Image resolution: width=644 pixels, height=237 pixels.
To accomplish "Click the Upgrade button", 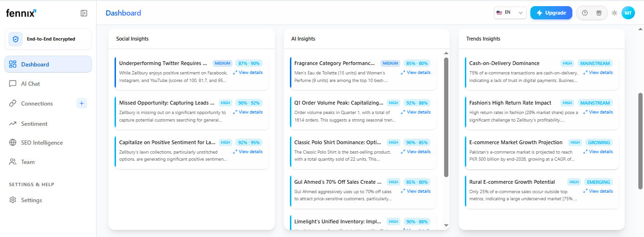I will [551, 13].
